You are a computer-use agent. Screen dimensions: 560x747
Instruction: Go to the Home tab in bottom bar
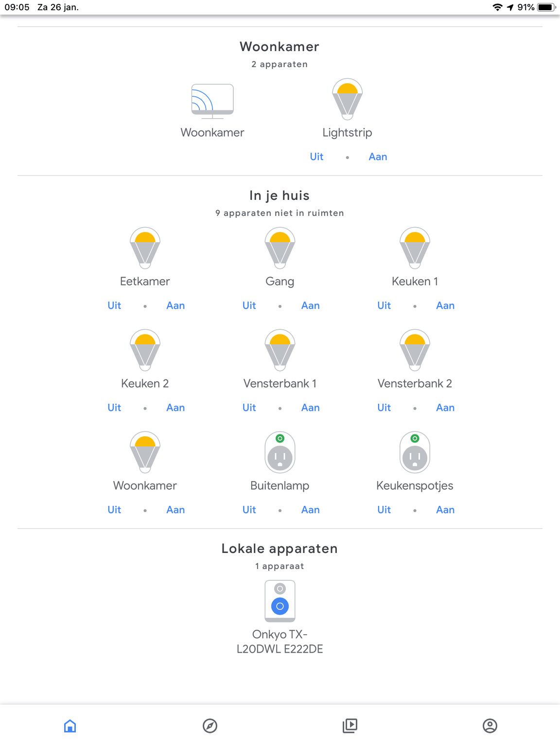coord(70,726)
